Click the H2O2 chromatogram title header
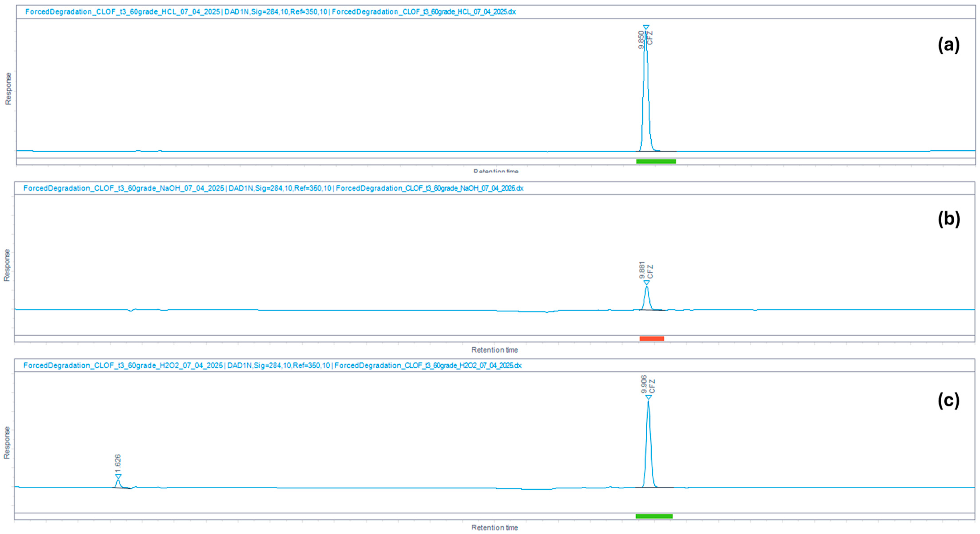 [x=272, y=366]
